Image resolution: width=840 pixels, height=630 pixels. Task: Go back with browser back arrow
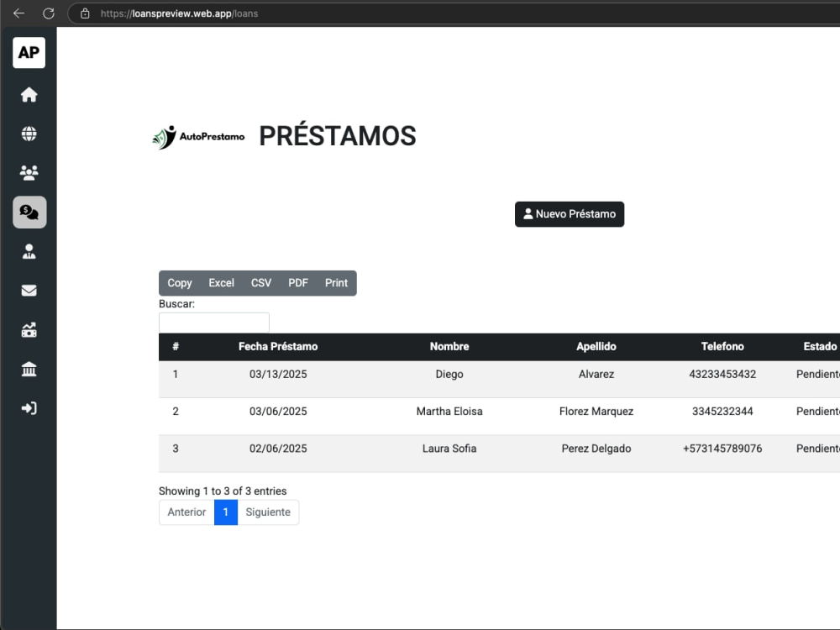click(x=18, y=13)
